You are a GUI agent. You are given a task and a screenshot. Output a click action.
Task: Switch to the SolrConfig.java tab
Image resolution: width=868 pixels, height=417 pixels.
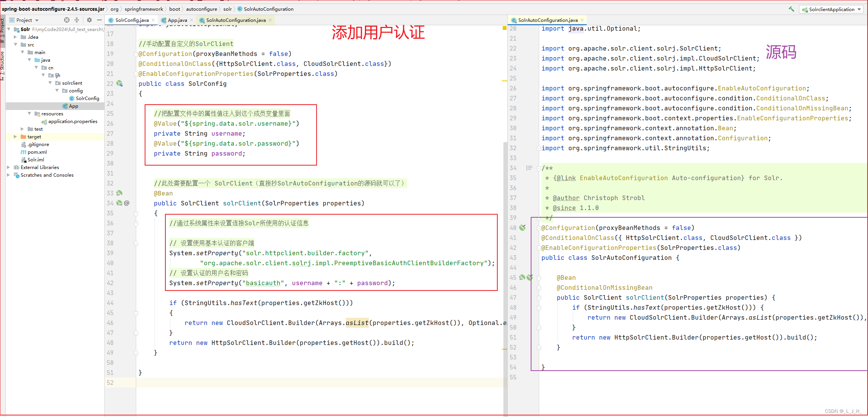(132, 20)
